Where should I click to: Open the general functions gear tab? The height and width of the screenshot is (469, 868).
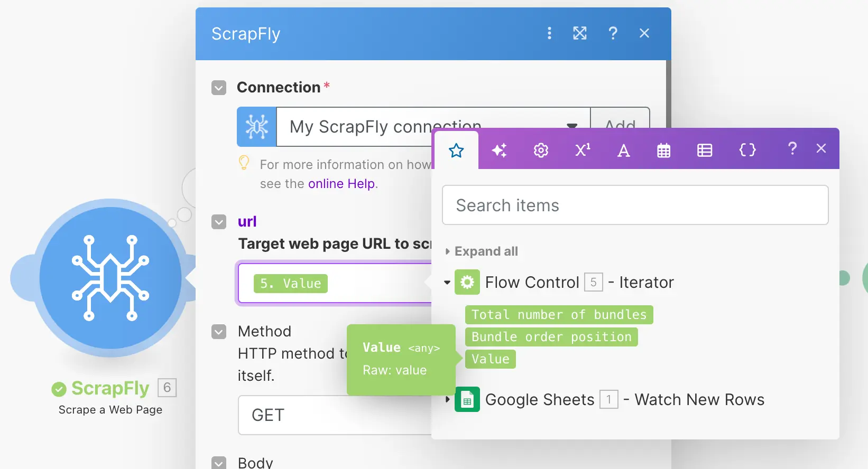(x=541, y=151)
